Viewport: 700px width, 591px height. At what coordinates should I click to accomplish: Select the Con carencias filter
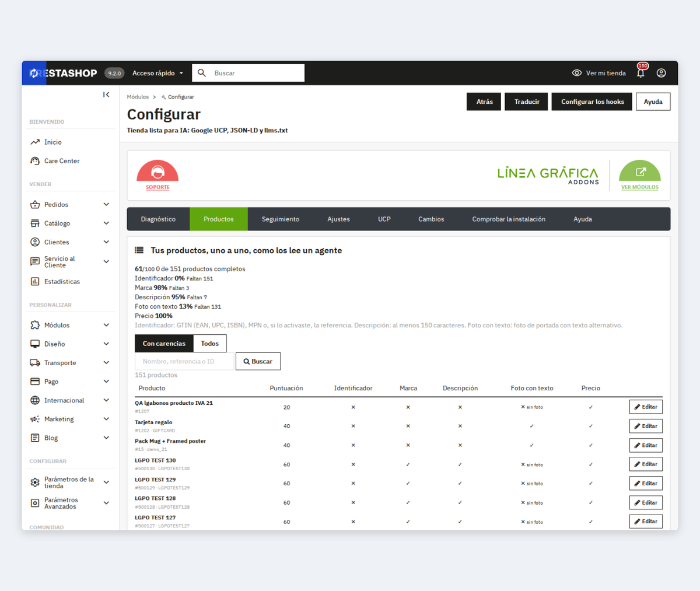[164, 344]
